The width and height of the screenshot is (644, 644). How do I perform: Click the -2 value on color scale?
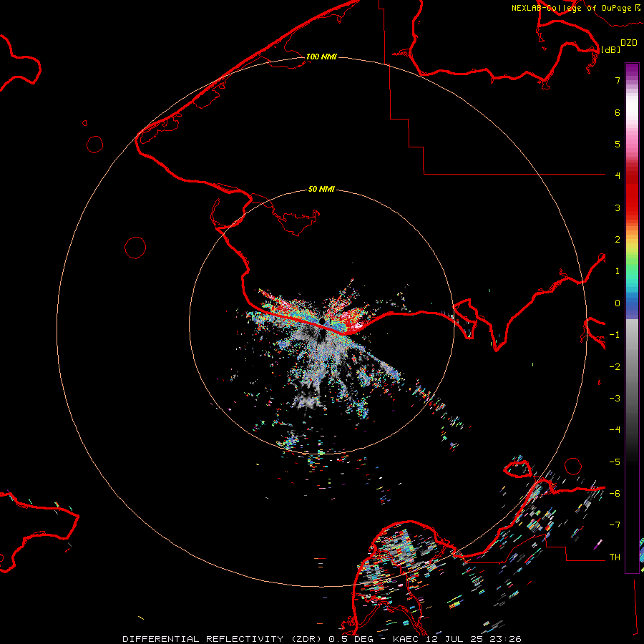pos(615,367)
